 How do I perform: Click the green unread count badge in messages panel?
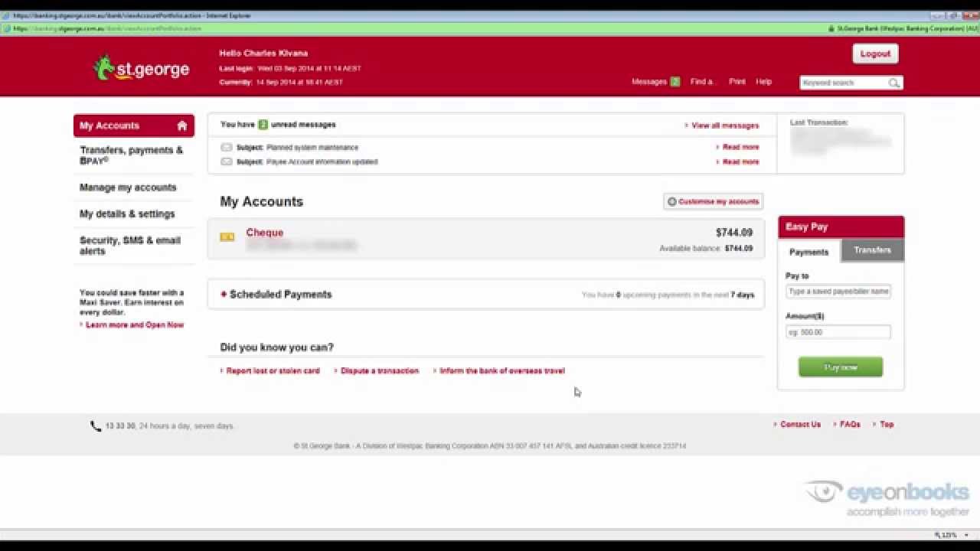(x=263, y=125)
